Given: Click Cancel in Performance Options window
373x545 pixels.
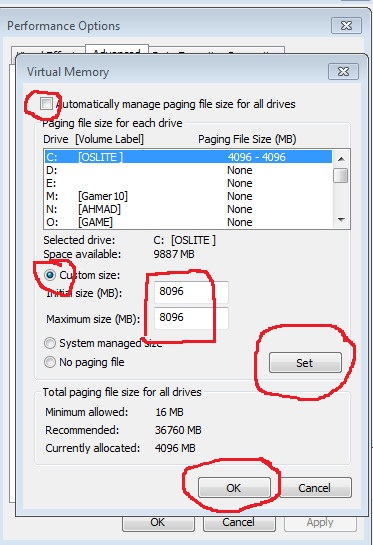Looking at the screenshot, I should point(239,523).
